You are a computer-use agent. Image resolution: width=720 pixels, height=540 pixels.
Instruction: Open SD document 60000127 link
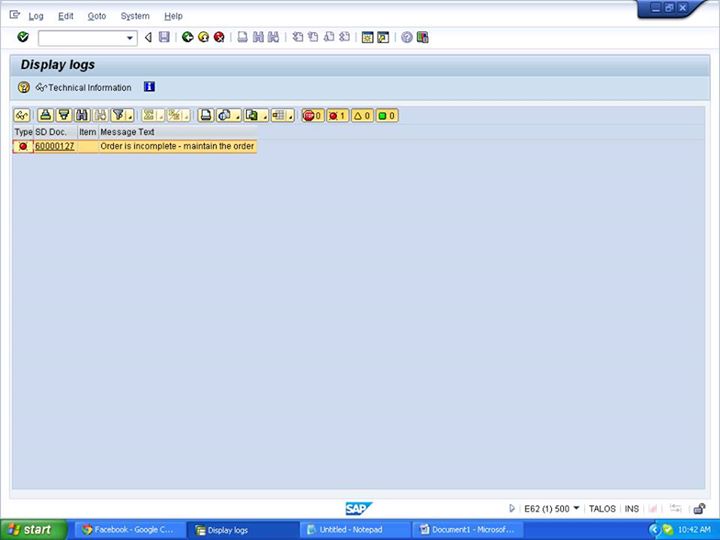tap(54, 146)
